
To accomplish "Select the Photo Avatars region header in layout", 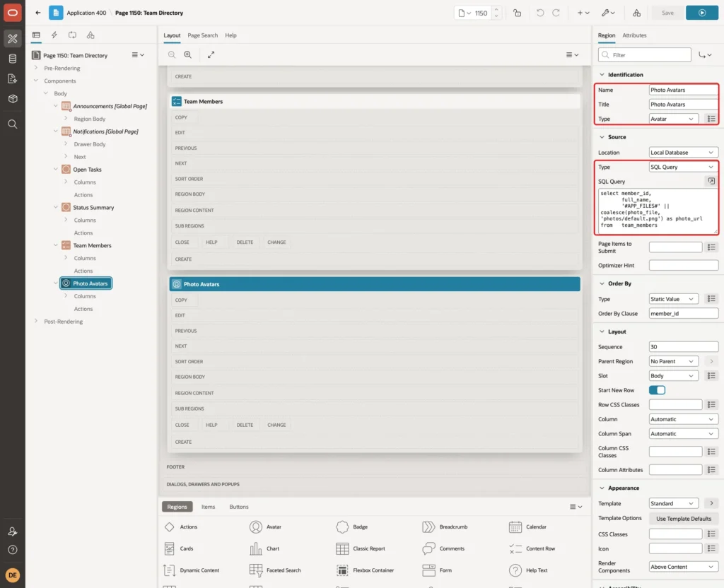I will (x=375, y=284).
